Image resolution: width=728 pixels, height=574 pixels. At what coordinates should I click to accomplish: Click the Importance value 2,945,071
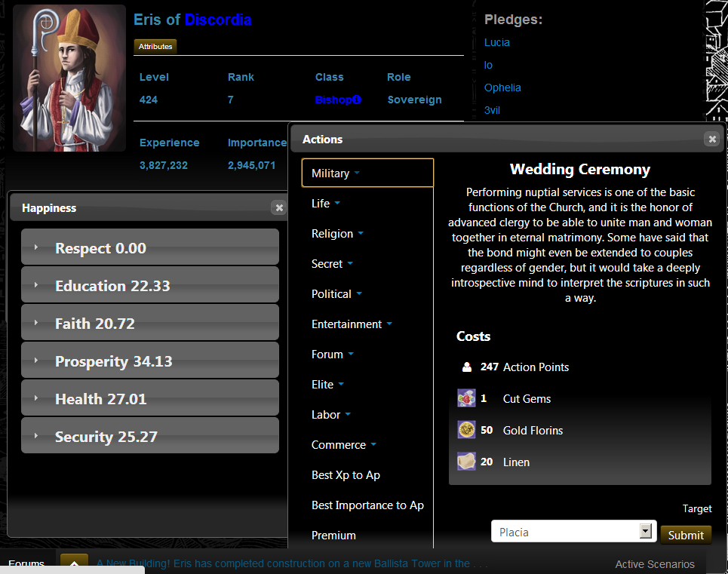(251, 165)
